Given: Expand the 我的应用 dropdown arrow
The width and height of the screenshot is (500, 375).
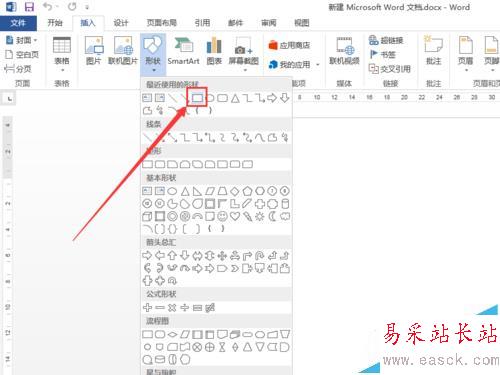Looking at the screenshot, I should (318, 65).
